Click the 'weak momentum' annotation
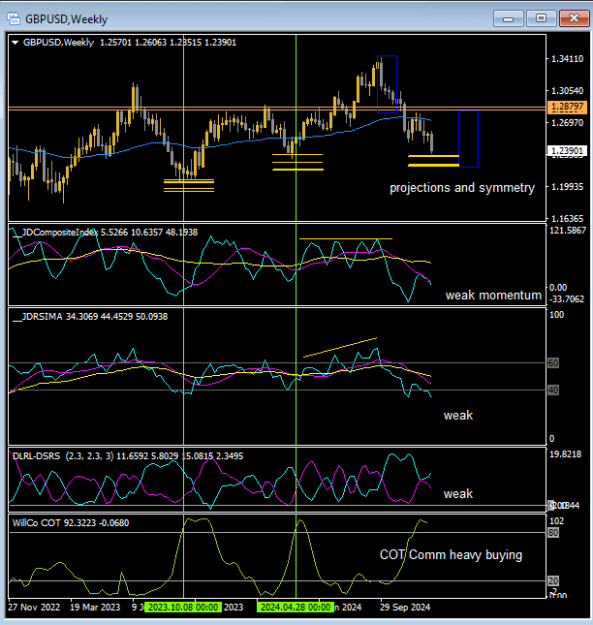Image resolution: width=593 pixels, height=625 pixels. [493, 295]
